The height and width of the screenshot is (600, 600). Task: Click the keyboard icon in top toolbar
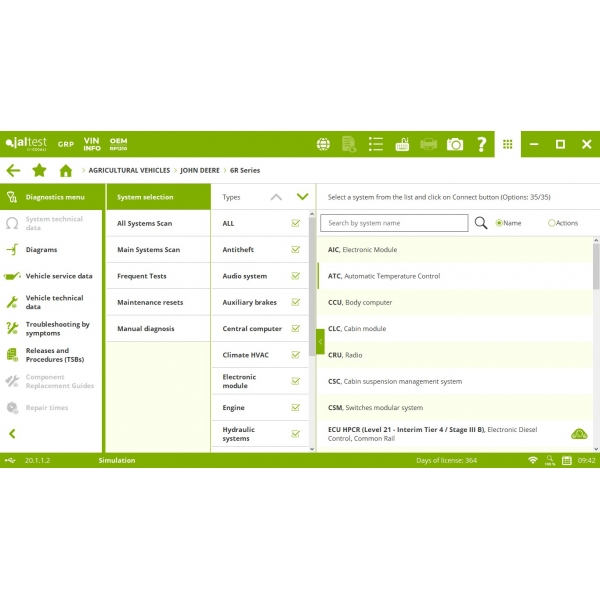pos(402,144)
